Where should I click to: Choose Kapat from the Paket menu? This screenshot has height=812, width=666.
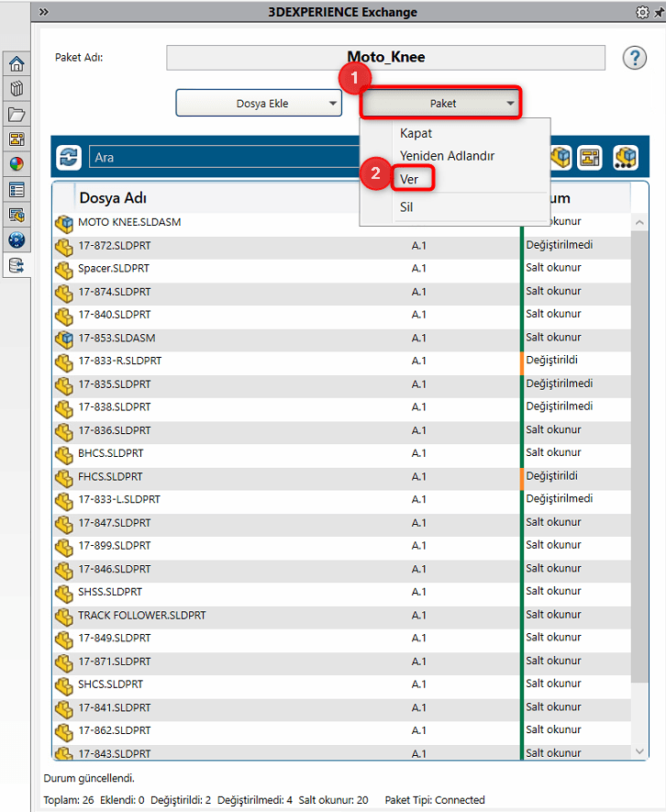pos(416,134)
